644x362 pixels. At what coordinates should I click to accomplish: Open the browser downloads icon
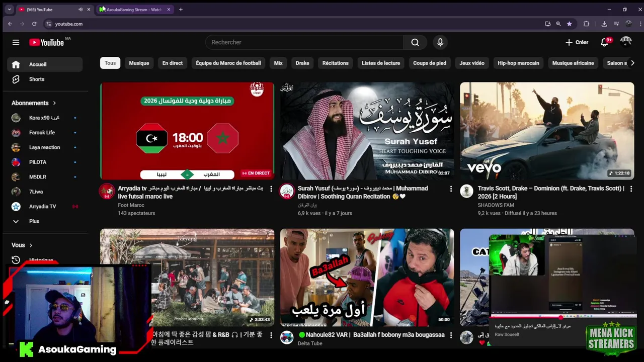point(604,24)
